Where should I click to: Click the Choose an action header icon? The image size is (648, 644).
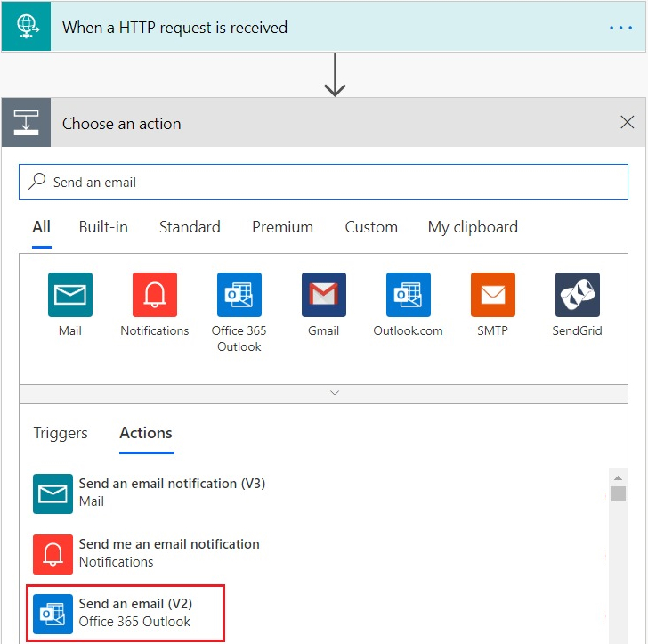(26, 123)
